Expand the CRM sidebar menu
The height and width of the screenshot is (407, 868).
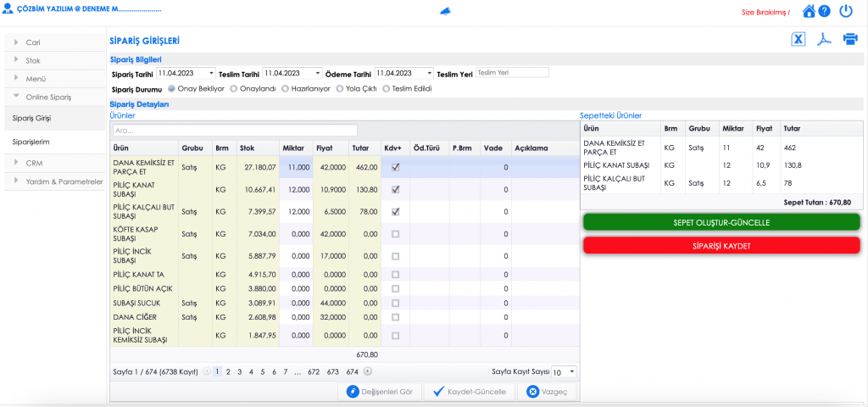[x=34, y=163]
